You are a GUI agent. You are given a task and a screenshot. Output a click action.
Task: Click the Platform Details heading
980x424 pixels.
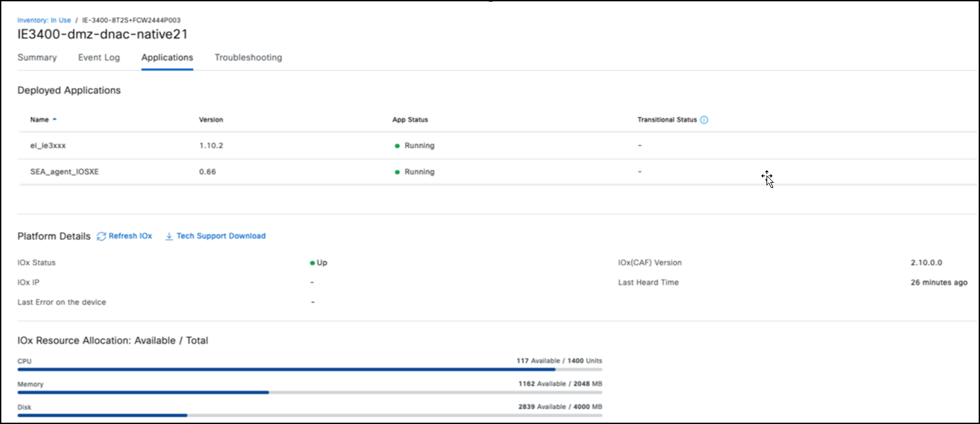[54, 237]
